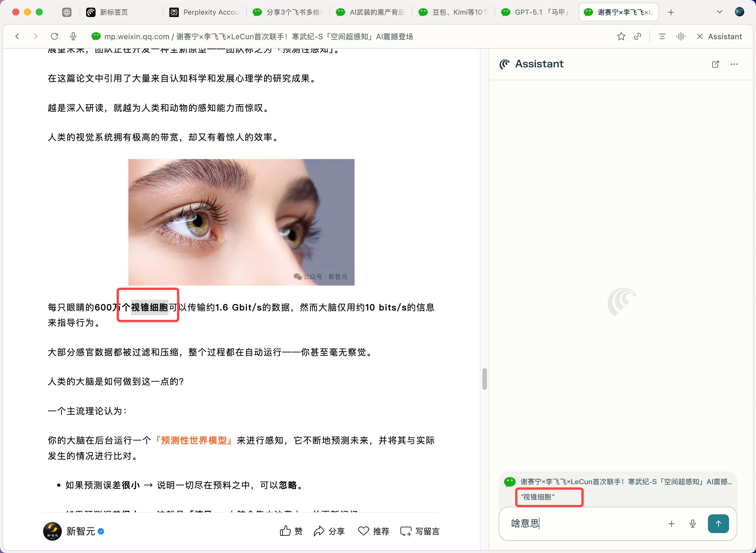This screenshot has height=553, width=756.
Task: Open 预测性世界模型 orange link text
Action: pyautogui.click(x=194, y=440)
